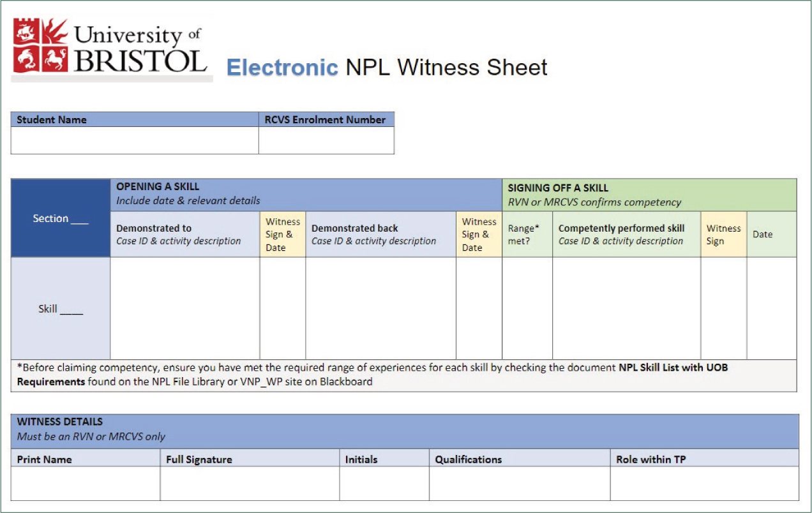Click the empty RCVS Enrolment Number field
The image size is (812, 513).
pos(326,140)
